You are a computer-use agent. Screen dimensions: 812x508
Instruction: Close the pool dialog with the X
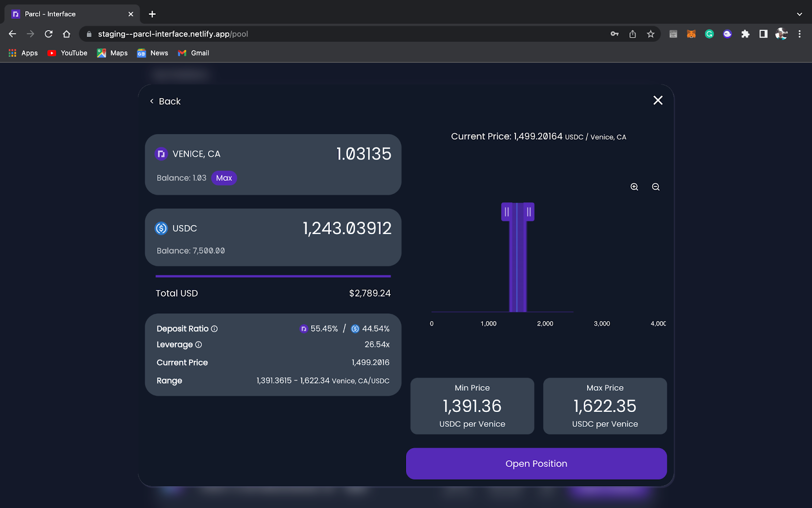(x=658, y=101)
